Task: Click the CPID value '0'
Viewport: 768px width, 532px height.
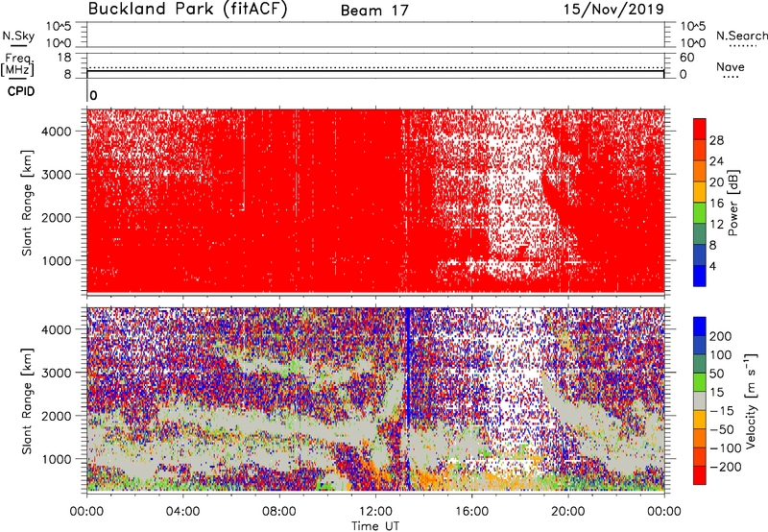Action: (93, 95)
